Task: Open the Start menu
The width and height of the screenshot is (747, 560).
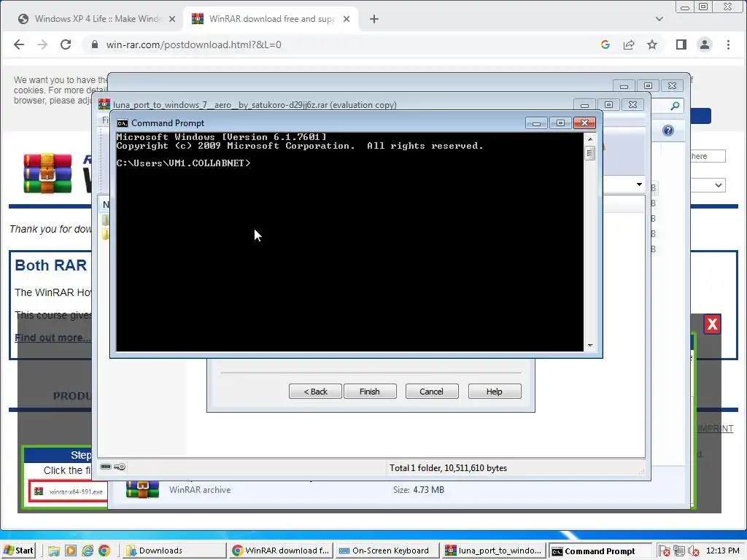Action: tap(19, 551)
